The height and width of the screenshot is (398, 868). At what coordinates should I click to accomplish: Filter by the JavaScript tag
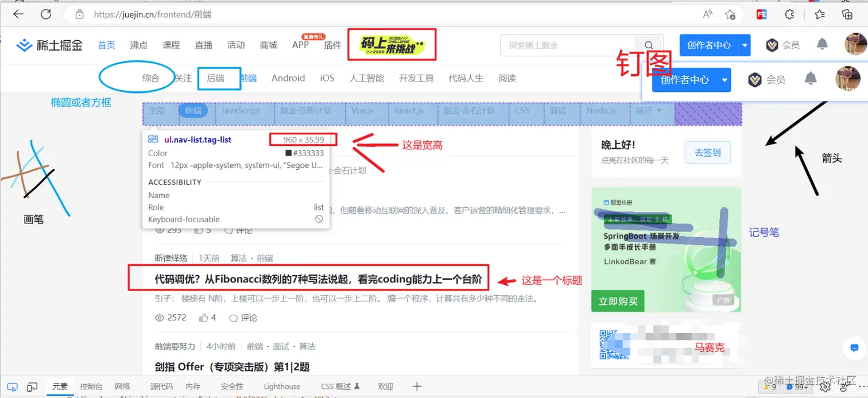pyautogui.click(x=241, y=110)
